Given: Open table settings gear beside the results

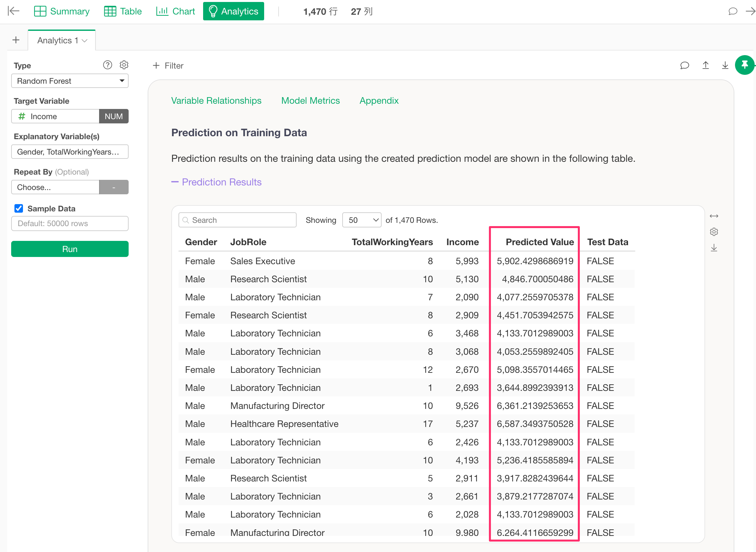Looking at the screenshot, I should pos(714,232).
